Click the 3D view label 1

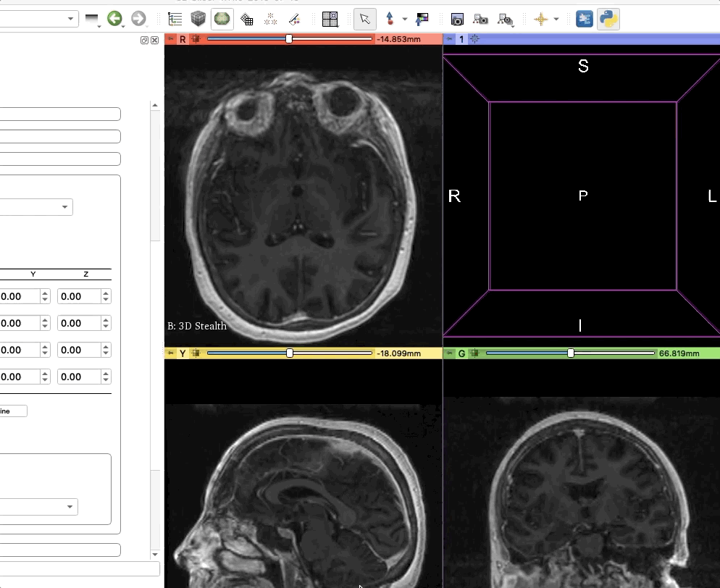coord(461,39)
